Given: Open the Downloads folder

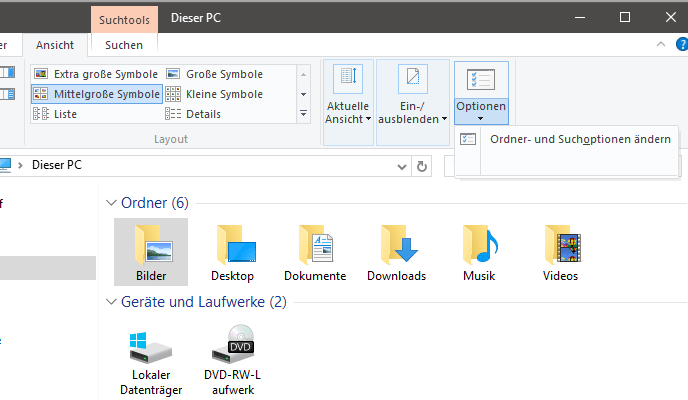Looking at the screenshot, I should (396, 252).
